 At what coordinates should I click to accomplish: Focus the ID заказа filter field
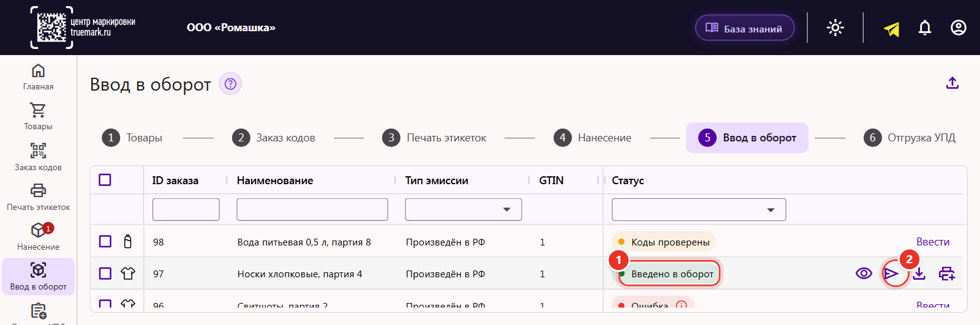(x=186, y=209)
